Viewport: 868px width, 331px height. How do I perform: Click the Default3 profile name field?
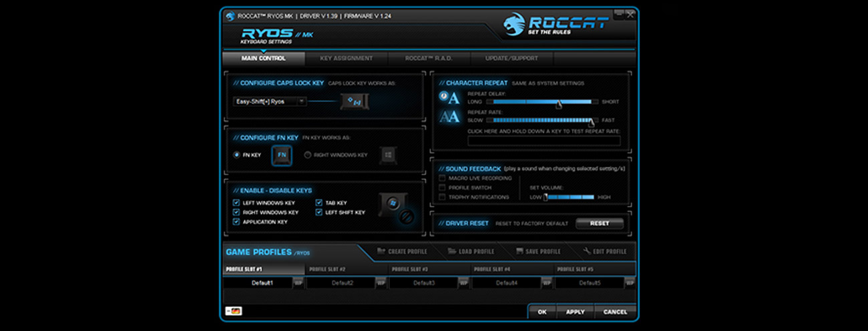pos(424,283)
